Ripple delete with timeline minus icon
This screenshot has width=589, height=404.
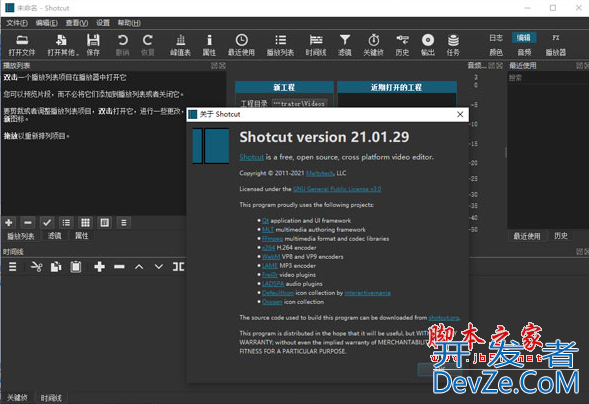pyautogui.click(x=119, y=267)
